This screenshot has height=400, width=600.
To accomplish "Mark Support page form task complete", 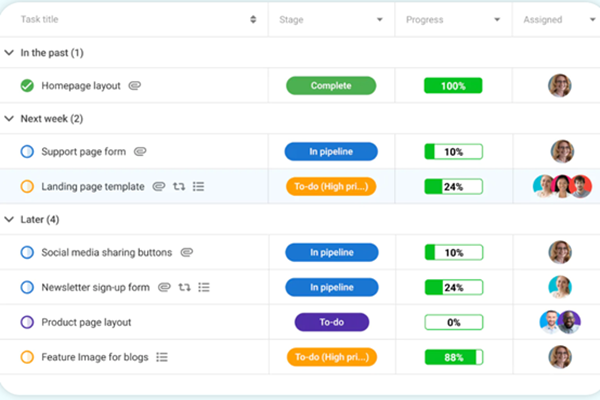I will [x=27, y=152].
